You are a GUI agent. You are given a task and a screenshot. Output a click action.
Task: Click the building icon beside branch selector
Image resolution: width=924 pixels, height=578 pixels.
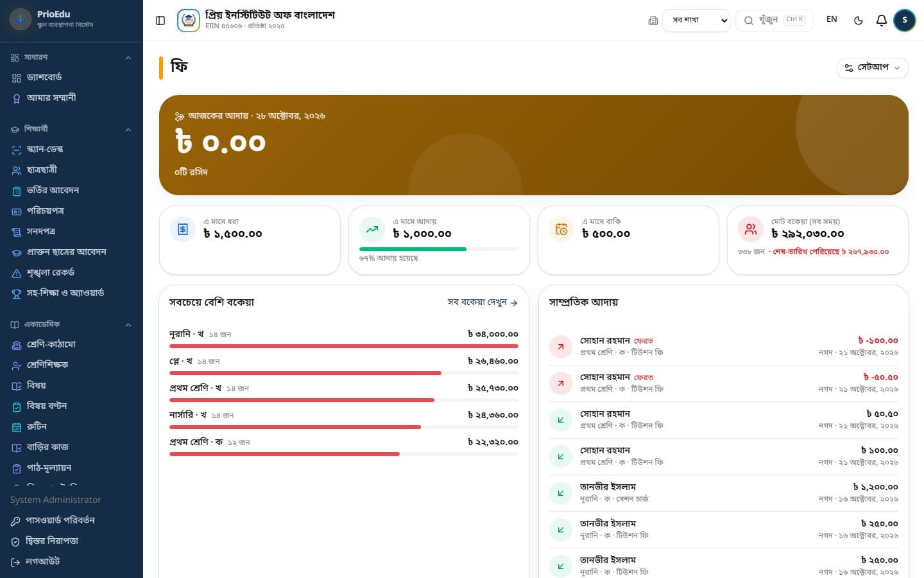[x=653, y=21]
